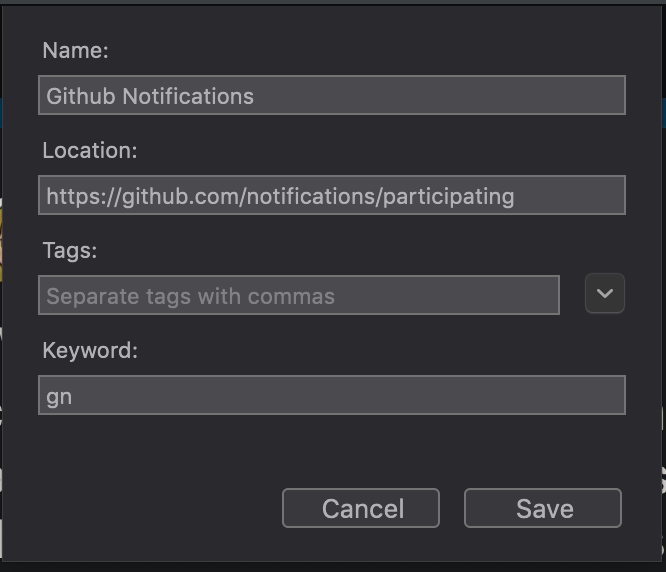Image resolution: width=666 pixels, height=572 pixels.
Task: Click the Location: label text
Action: (x=90, y=150)
